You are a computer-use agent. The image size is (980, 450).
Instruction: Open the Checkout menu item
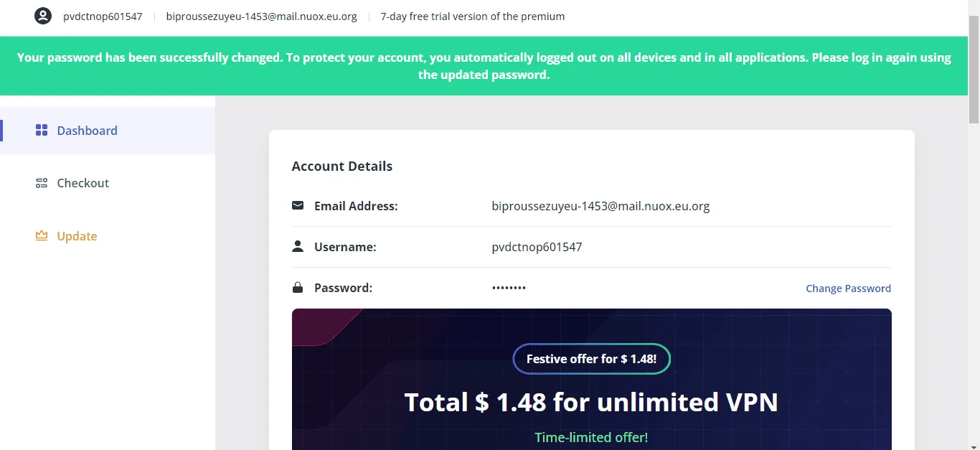[108, 183]
